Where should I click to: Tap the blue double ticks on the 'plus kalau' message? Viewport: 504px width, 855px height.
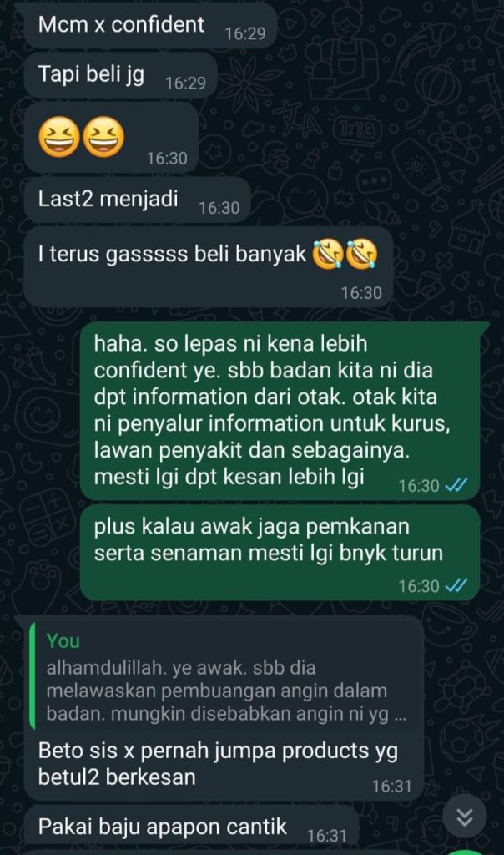coord(456,585)
